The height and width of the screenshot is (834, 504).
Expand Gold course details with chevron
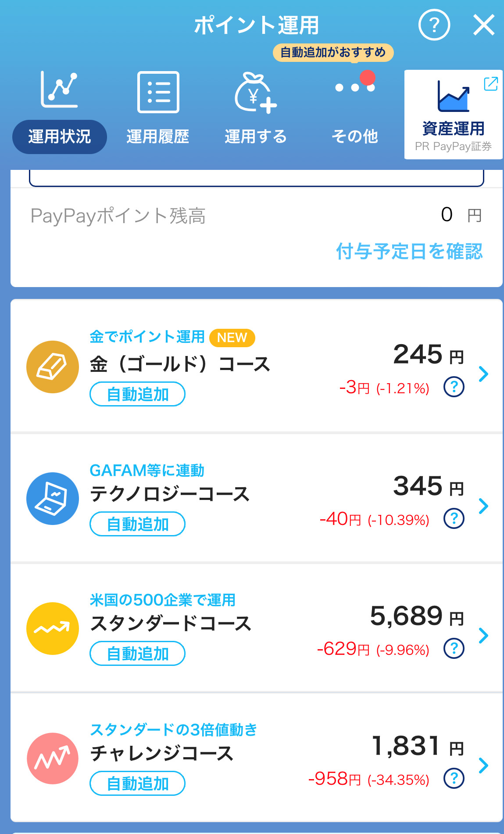click(x=483, y=374)
